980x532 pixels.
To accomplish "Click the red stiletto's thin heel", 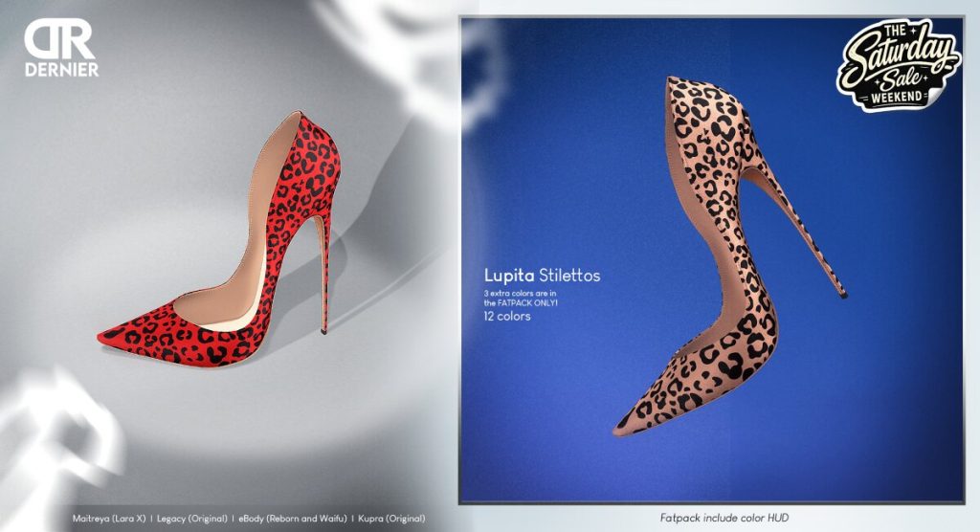I will click(323, 275).
